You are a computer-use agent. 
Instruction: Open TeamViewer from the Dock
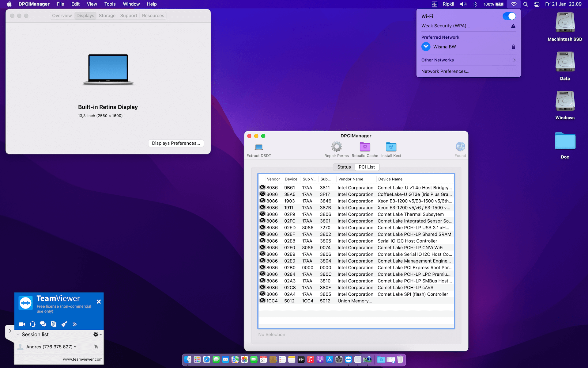pos(349,359)
